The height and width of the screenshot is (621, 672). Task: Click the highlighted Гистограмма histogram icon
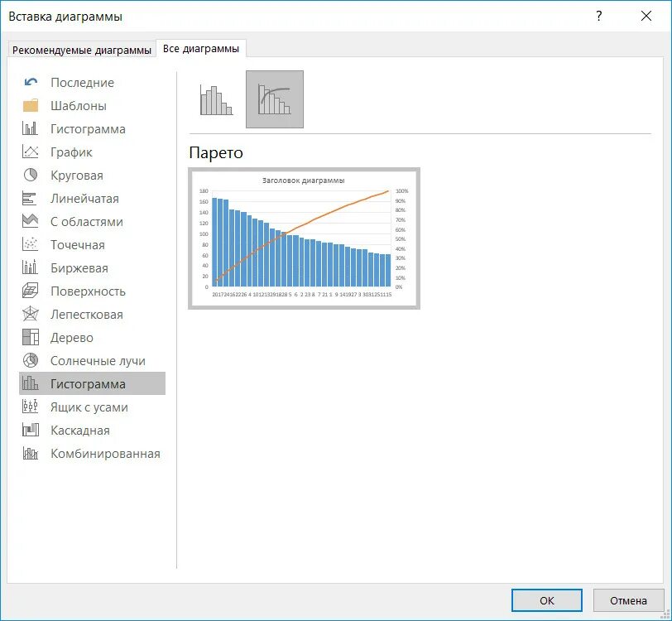(31, 383)
